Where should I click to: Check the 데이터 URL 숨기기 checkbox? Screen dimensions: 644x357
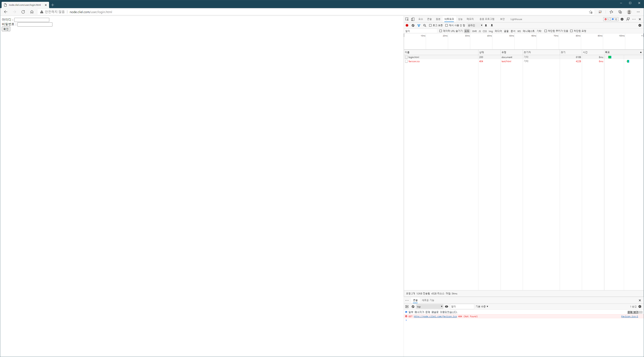coord(440,31)
